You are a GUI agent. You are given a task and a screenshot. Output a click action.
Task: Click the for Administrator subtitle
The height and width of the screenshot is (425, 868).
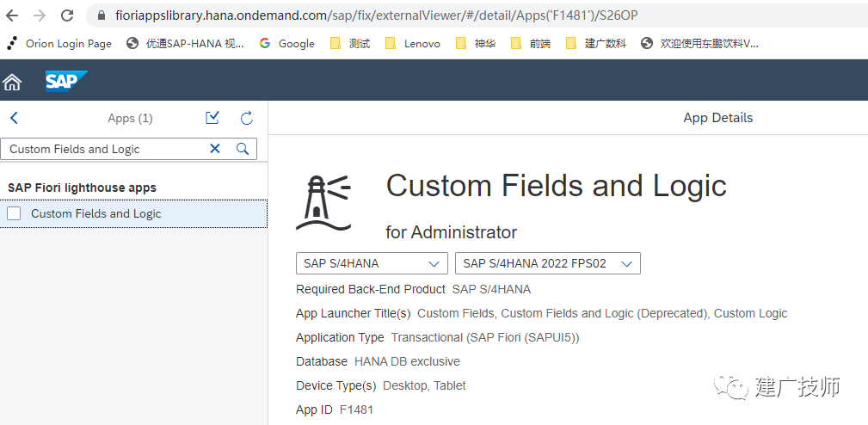(451, 232)
